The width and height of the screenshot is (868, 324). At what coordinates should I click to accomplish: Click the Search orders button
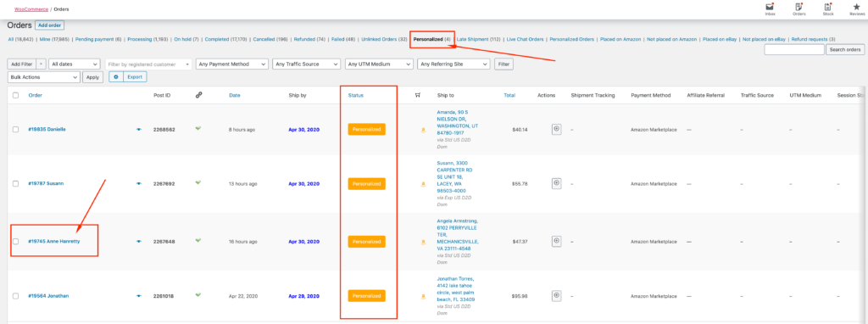(x=845, y=50)
